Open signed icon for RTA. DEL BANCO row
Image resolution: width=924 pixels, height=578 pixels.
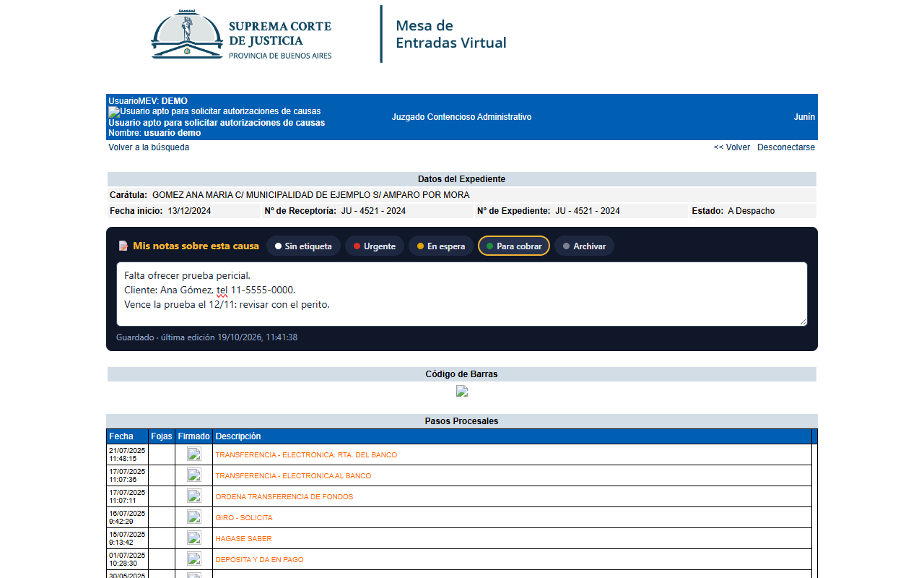(194, 454)
